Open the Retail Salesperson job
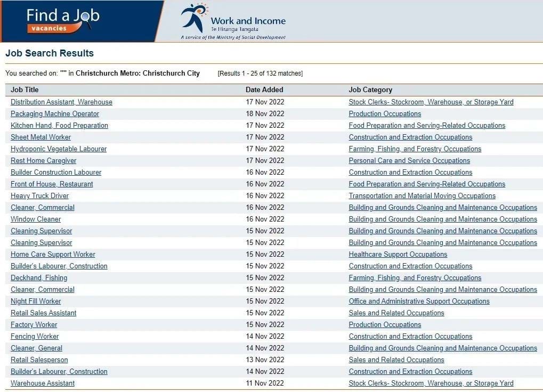The width and height of the screenshot is (543, 392). [x=39, y=360]
